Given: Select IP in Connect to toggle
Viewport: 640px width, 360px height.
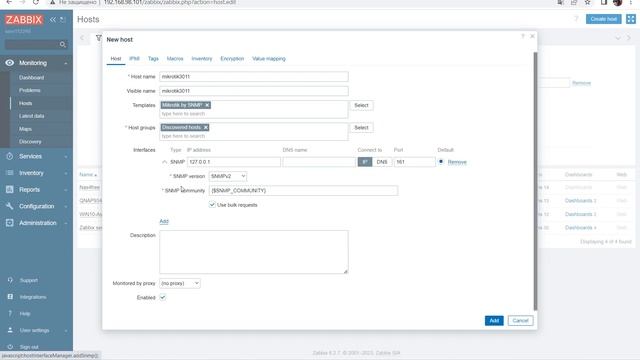Looking at the screenshot, I should tap(365, 162).
